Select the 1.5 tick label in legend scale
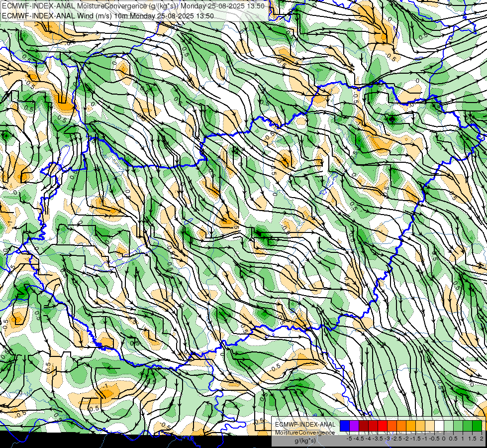 coord(472,439)
